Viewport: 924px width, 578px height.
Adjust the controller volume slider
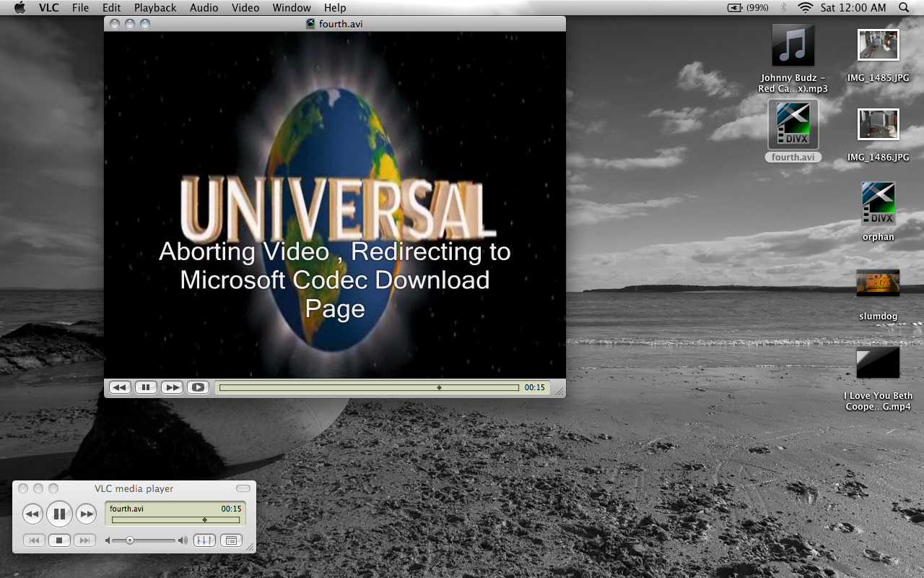(144, 540)
